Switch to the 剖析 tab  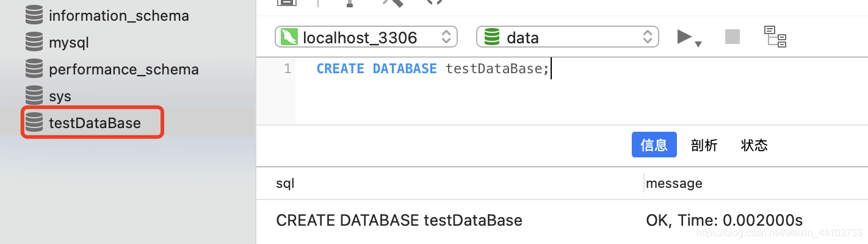(x=704, y=145)
